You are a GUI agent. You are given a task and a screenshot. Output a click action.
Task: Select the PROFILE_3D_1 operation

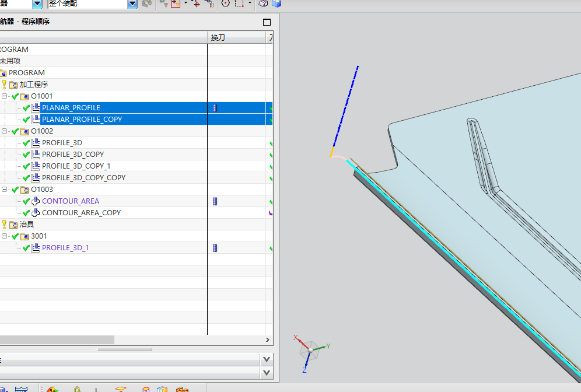point(65,248)
